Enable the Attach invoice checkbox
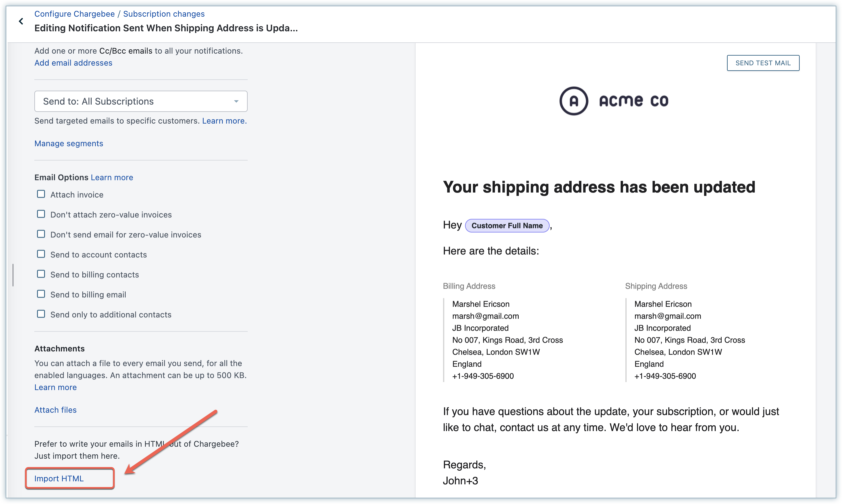842x504 pixels. tap(41, 194)
